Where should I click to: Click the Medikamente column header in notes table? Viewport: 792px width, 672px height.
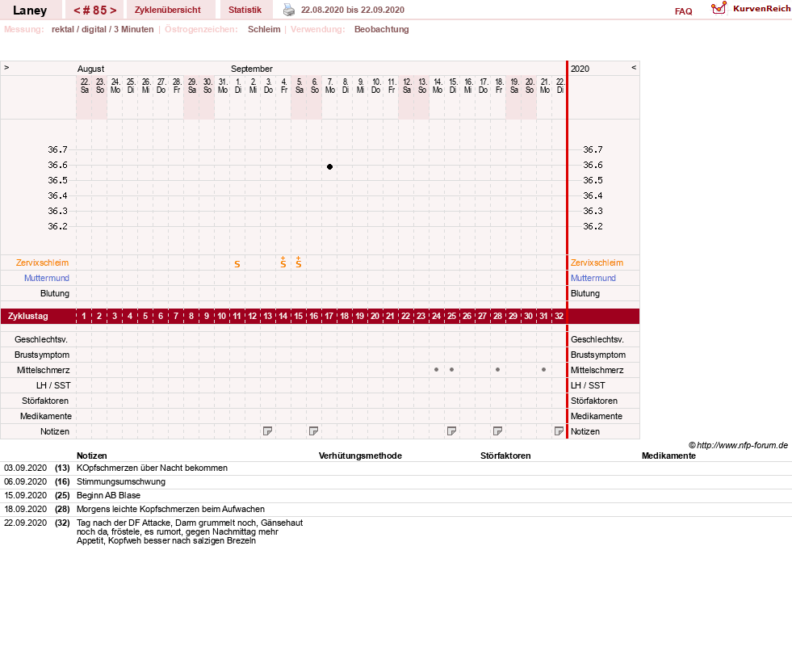pos(668,456)
